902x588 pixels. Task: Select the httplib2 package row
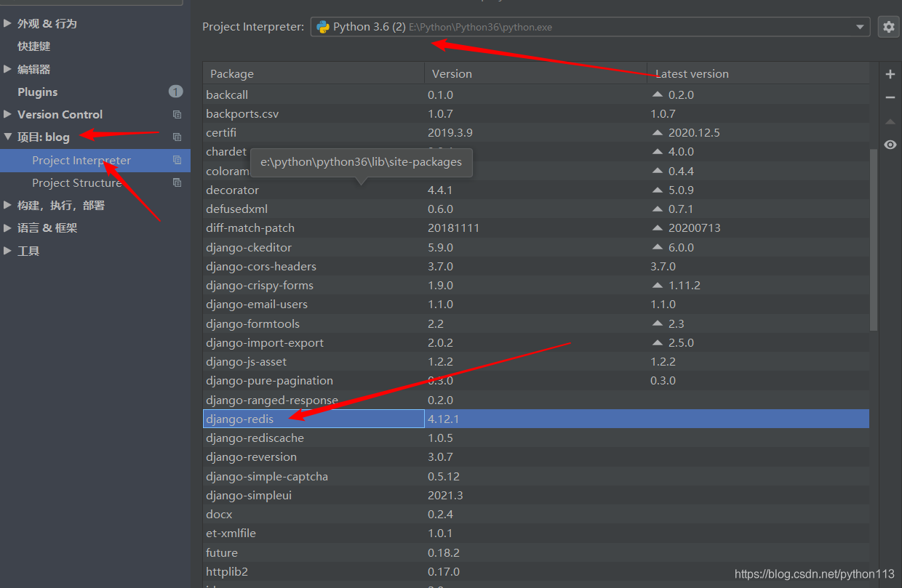point(536,571)
